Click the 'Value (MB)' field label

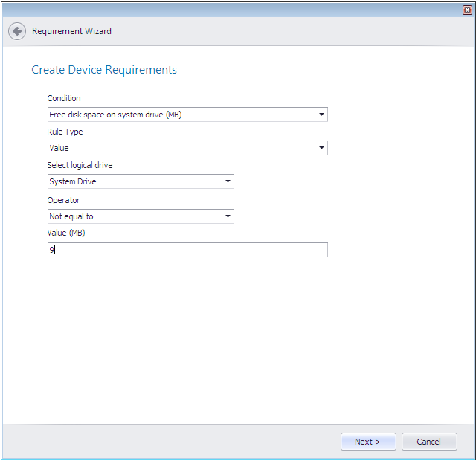[67, 233]
